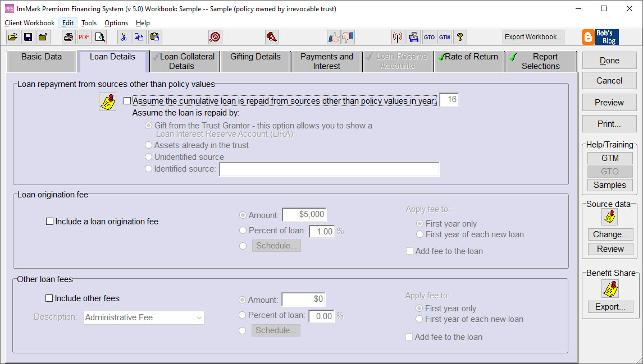643x364 pixels.
Task: Click the Samples help button
Action: click(x=610, y=185)
